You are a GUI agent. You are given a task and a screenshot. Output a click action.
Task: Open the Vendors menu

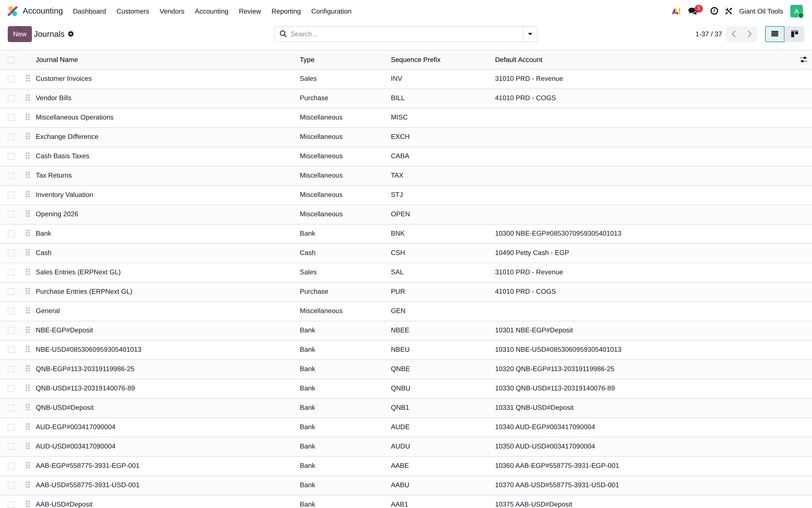(172, 11)
